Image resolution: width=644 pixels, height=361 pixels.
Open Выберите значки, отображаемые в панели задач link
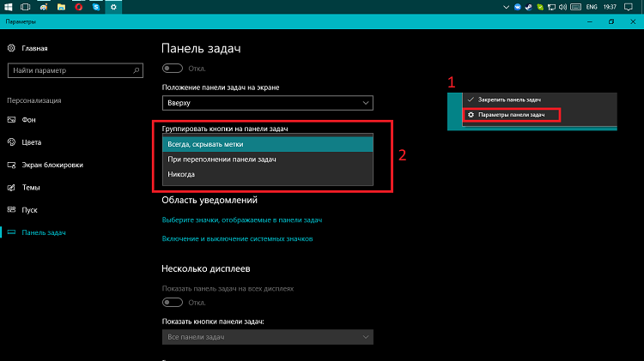(x=242, y=220)
